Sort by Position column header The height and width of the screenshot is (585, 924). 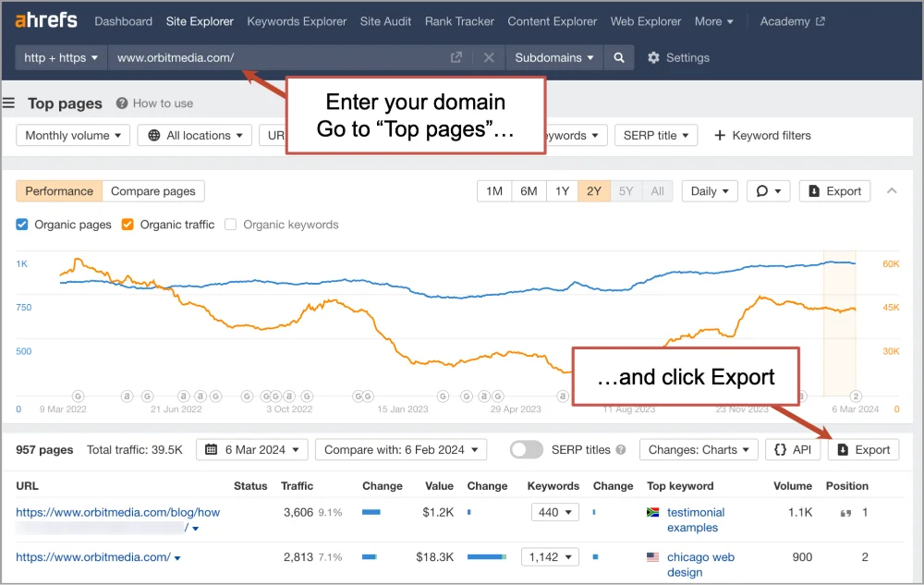point(846,485)
